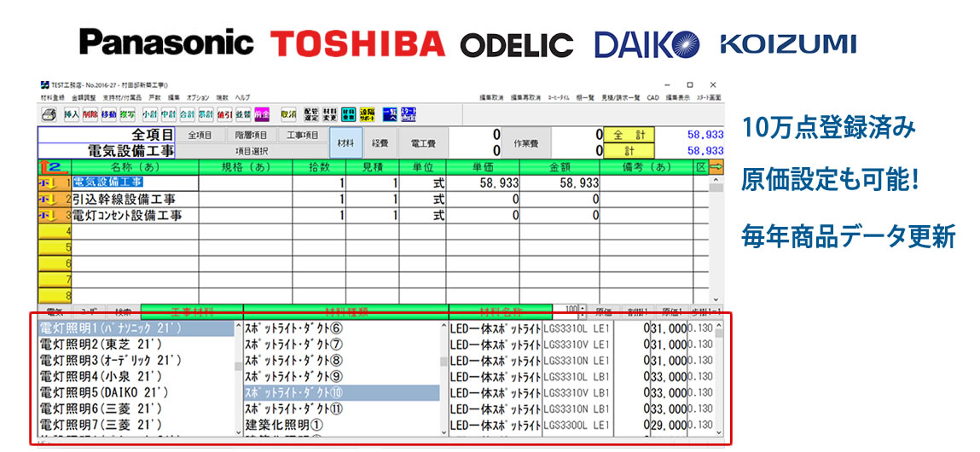980x452 pixels.
Task: Insert a subtotal with the 小計 icon
Action: [x=149, y=114]
